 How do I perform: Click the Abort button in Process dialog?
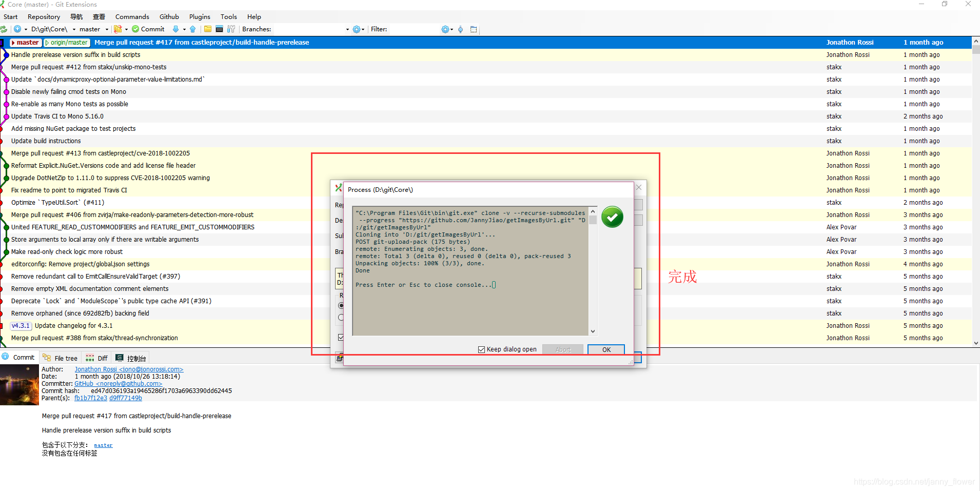point(563,349)
